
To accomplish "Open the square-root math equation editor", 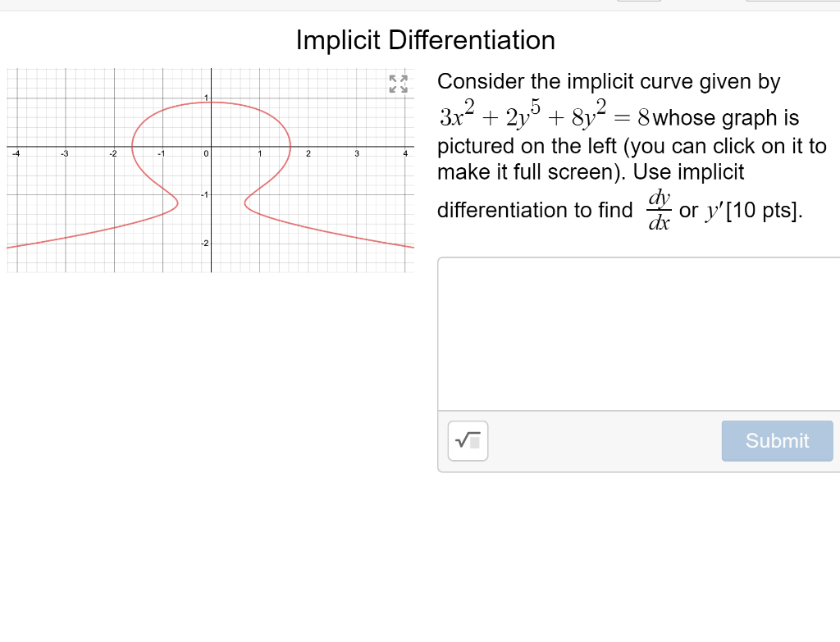I will coord(468,440).
